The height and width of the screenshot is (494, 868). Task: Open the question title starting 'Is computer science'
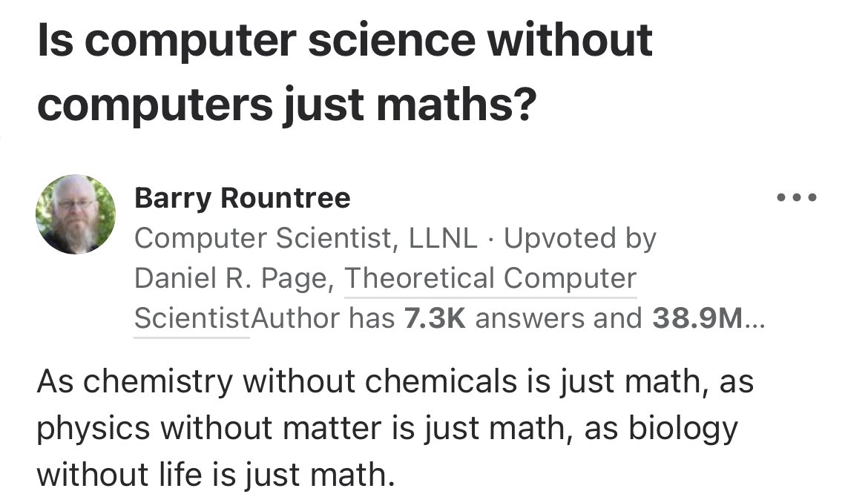(x=345, y=40)
